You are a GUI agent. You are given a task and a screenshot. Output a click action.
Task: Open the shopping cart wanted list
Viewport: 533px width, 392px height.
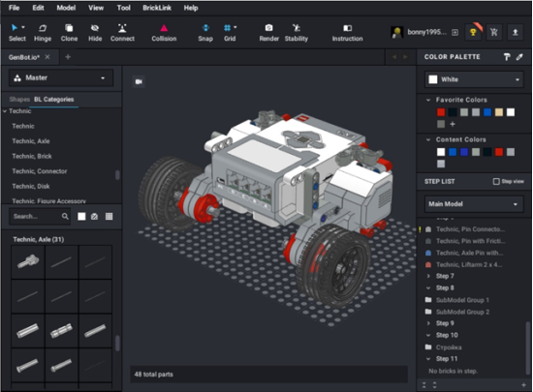[494, 32]
